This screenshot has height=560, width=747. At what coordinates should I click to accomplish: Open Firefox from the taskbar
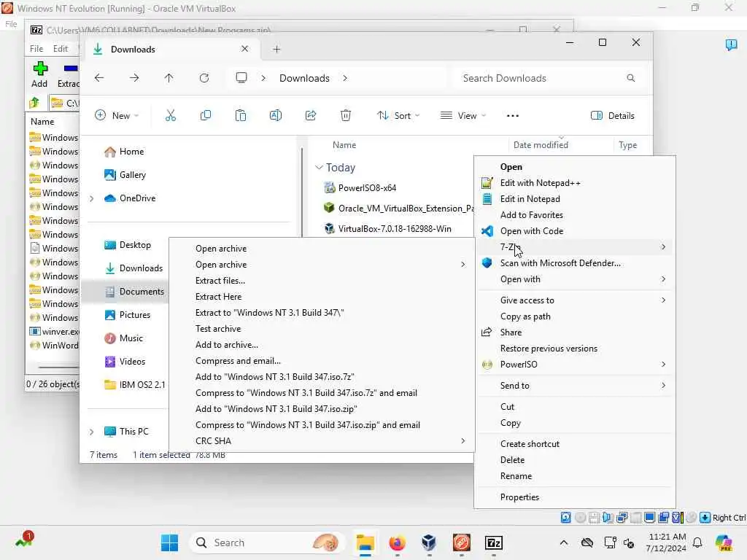pos(398,542)
